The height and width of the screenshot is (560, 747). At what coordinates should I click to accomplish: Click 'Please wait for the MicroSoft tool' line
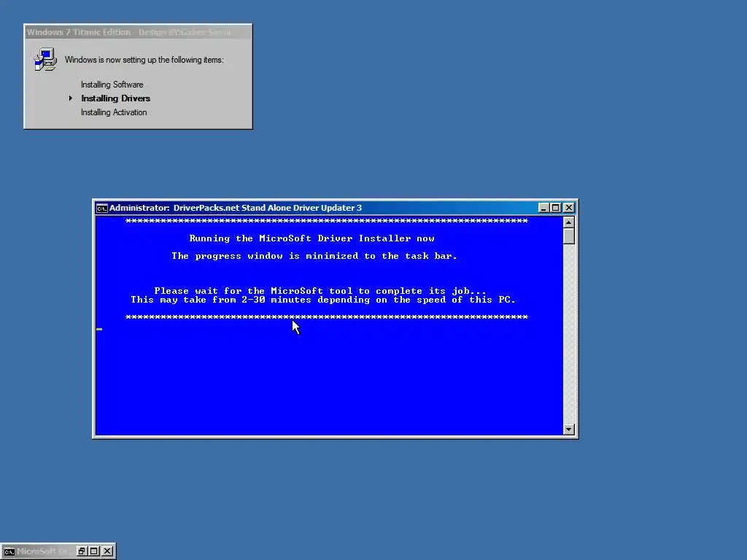pyautogui.click(x=320, y=291)
